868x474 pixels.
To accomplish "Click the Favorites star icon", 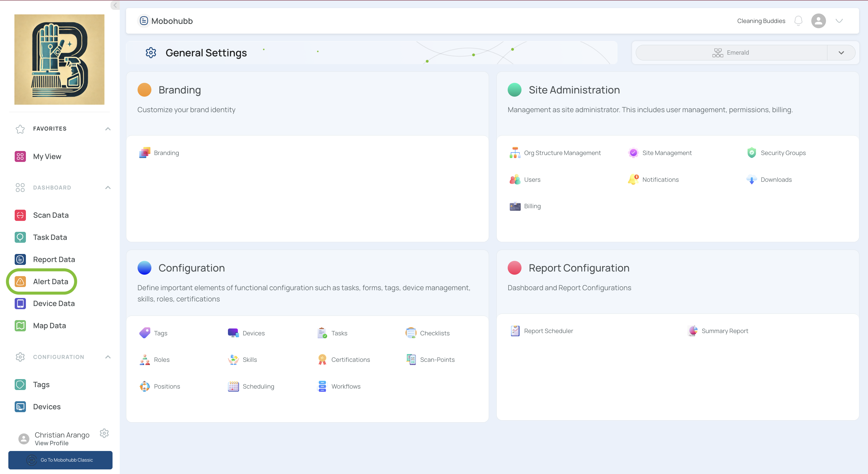I will click(x=20, y=129).
